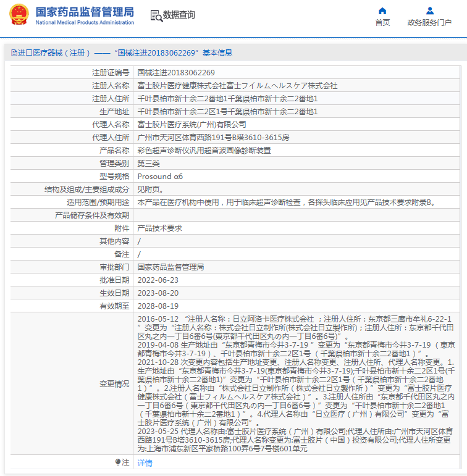Viewport: 467px width, 476px height.
Task: Select the 注册人住所 address value
Action: coord(227,99)
